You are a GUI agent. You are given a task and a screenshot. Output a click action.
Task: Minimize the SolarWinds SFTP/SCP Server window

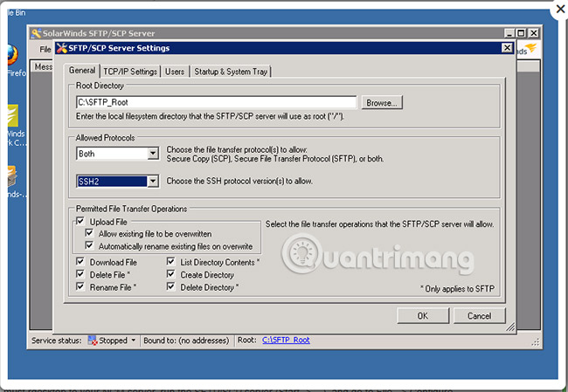(509, 33)
